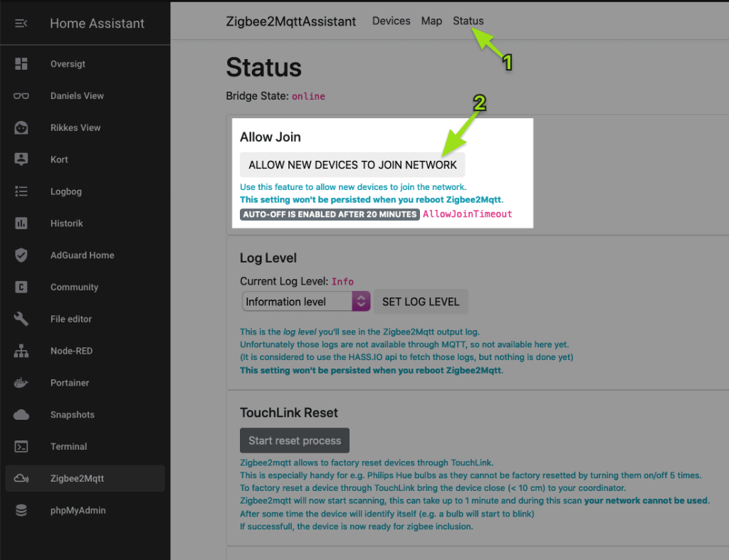Viewport: 729px width, 560px height.
Task: Go to Portainer sidebar entry
Action: 85,383
